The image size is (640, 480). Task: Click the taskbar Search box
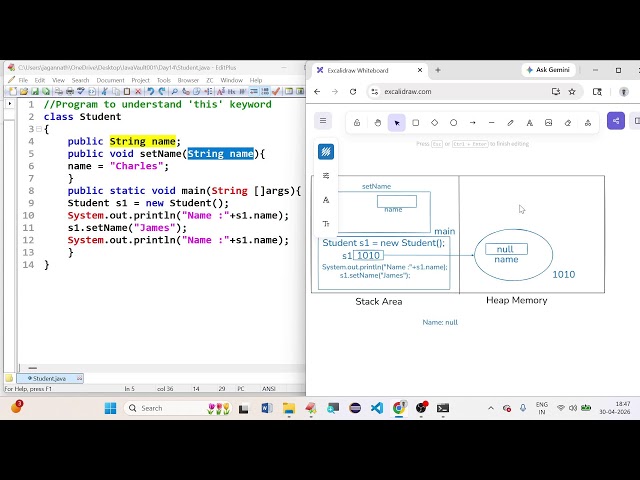pyautogui.click(x=178, y=408)
